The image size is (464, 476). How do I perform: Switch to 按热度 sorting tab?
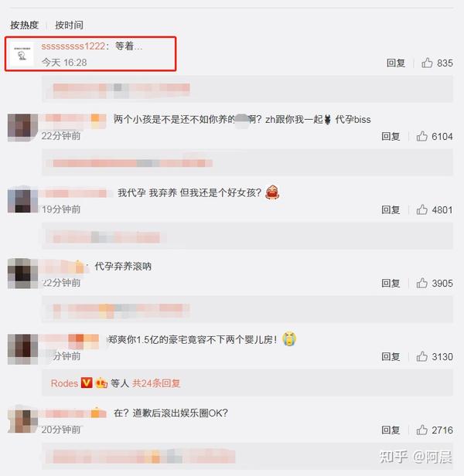(24, 25)
